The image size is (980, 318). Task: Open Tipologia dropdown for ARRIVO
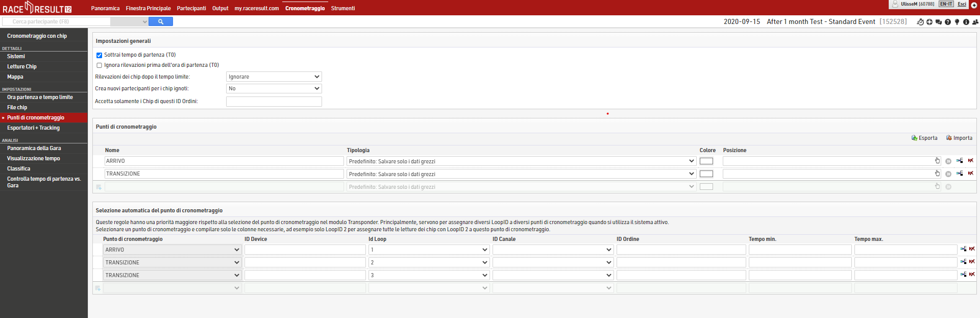521,161
